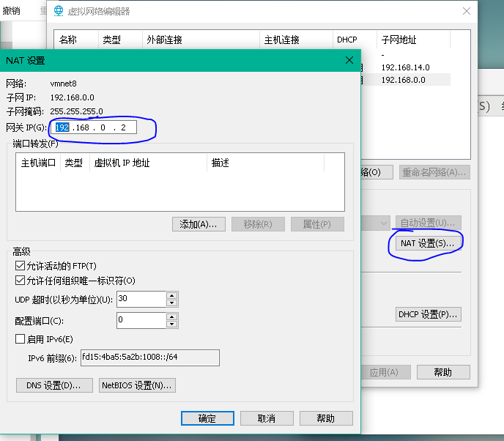Click the 主机连接 column header
This screenshot has width=504, height=441.
(x=296, y=40)
